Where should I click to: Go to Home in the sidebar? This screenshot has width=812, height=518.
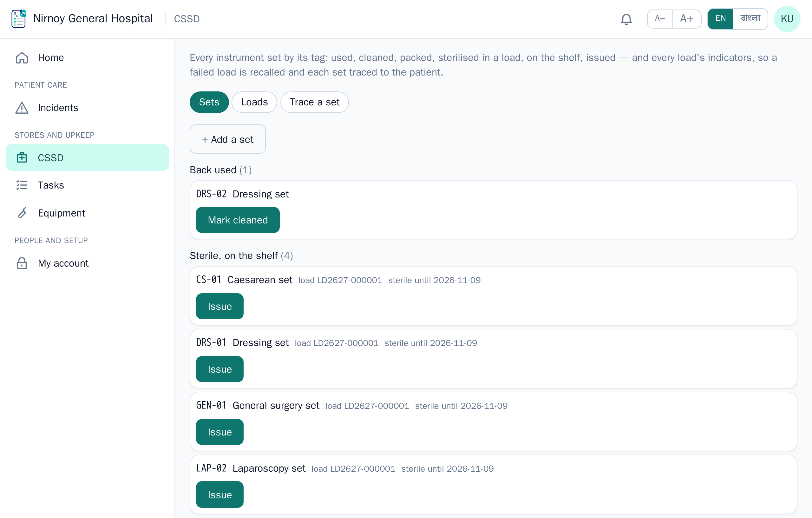(x=87, y=58)
